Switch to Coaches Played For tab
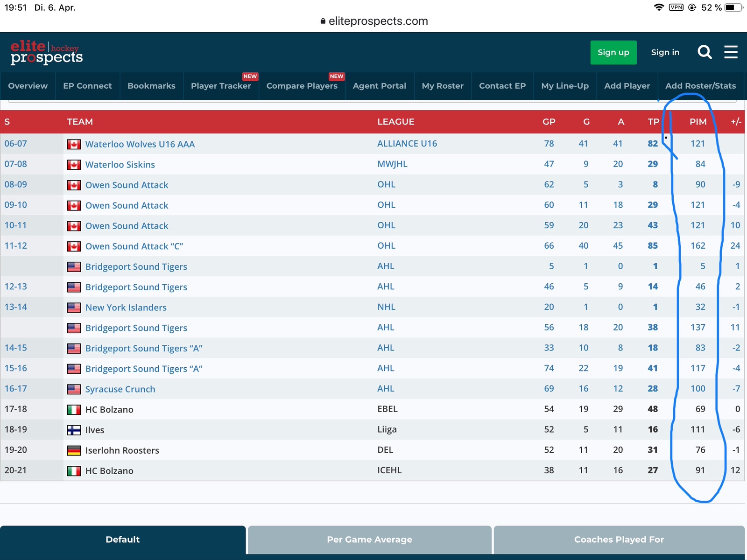747x560 pixels. pos(619,539)
